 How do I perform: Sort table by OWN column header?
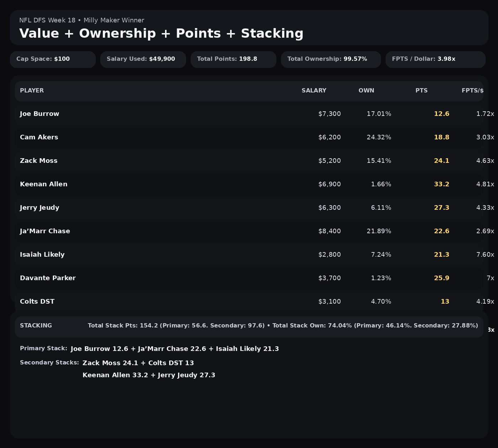pos(366,91)
